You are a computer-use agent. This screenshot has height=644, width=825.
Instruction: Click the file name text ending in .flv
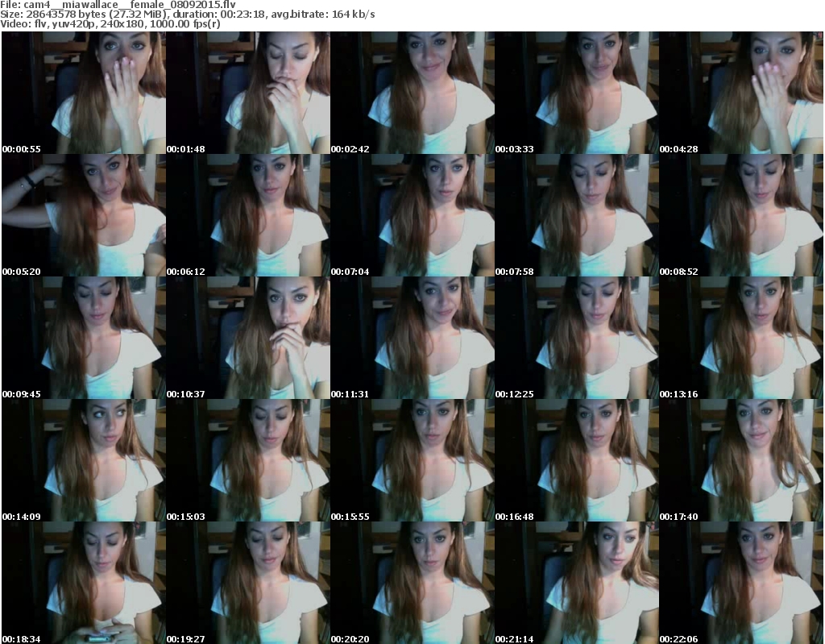(x=130, y=5)
